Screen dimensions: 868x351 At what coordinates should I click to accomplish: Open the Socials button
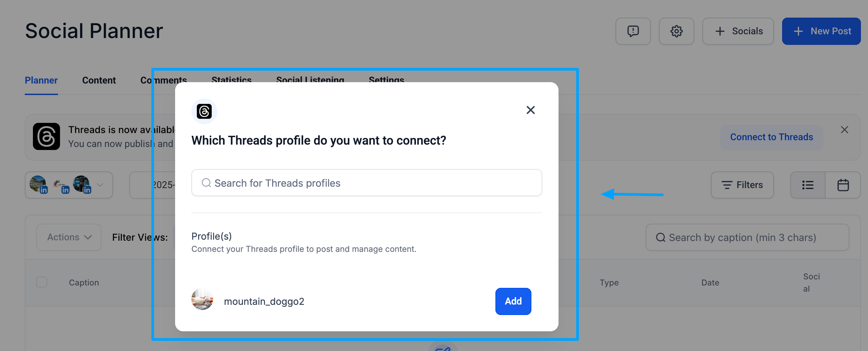[x=738, y=31]
